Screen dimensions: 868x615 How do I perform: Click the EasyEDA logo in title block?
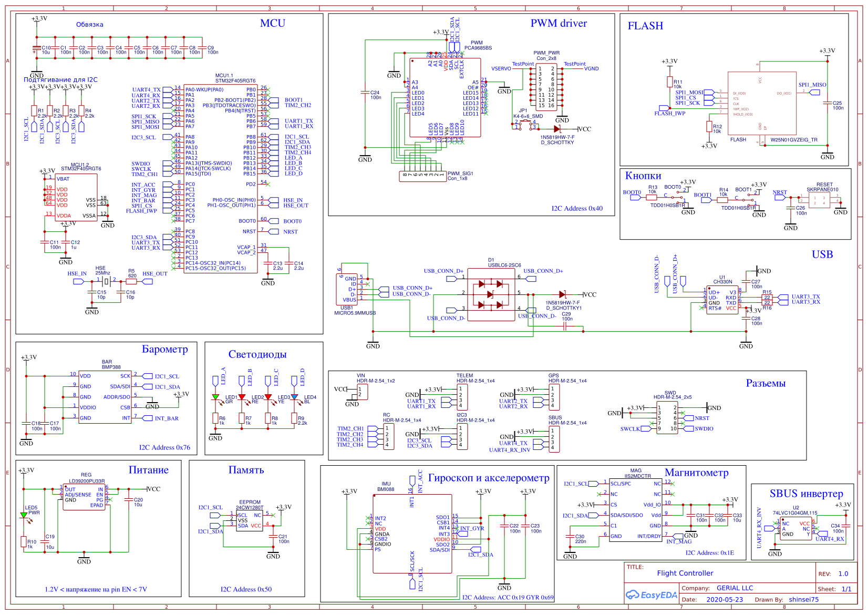coord(652,595)
